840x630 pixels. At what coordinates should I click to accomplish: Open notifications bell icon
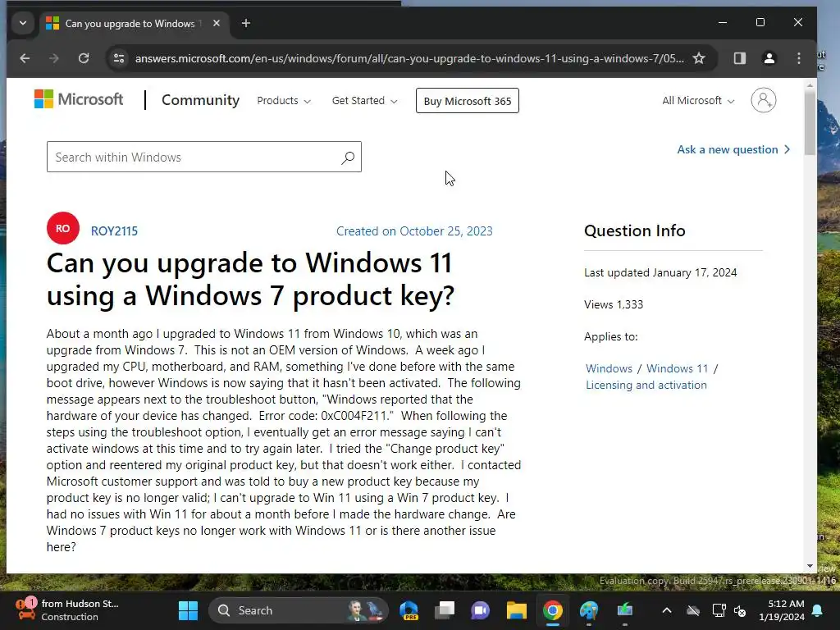818,610
